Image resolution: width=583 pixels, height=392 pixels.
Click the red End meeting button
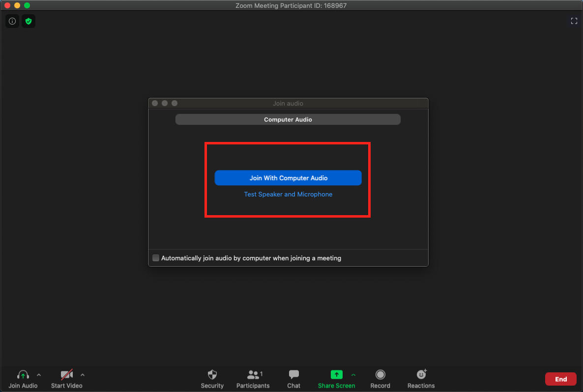[561, 379]
